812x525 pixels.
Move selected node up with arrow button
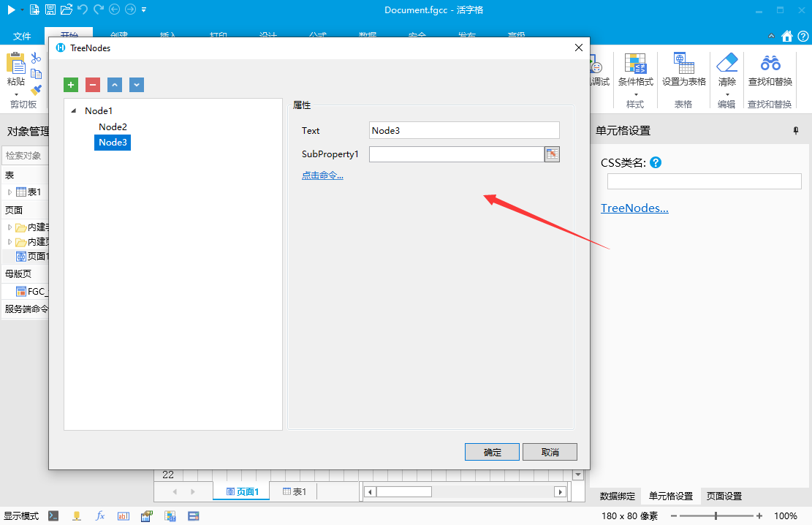115,85
